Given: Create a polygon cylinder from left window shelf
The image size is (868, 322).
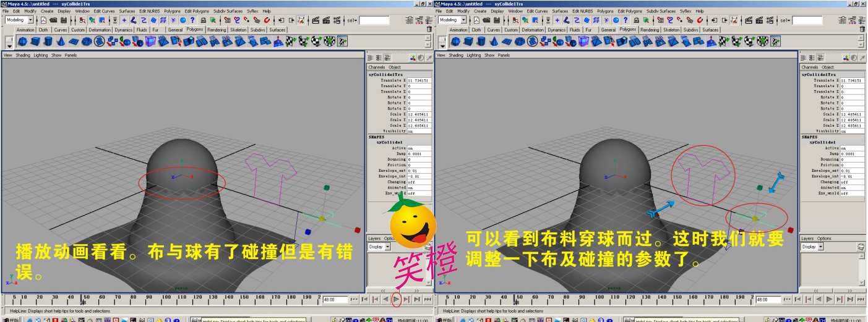Looking at the screenshot, I should [48, 42].
